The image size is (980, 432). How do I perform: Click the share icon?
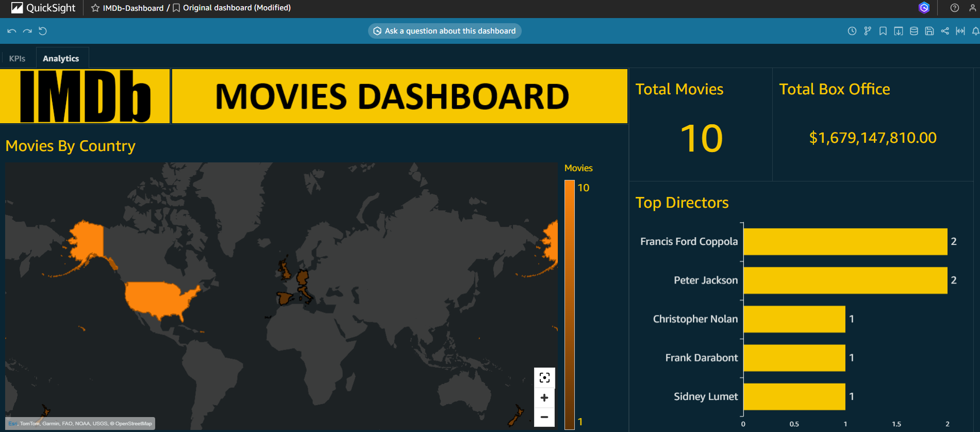(945, 31)
